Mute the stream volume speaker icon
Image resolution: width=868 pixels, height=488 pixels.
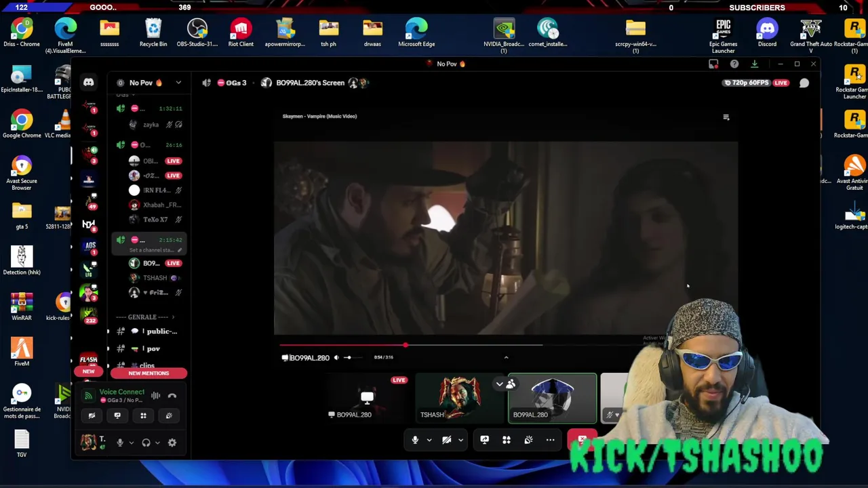(x=336, y=358)
